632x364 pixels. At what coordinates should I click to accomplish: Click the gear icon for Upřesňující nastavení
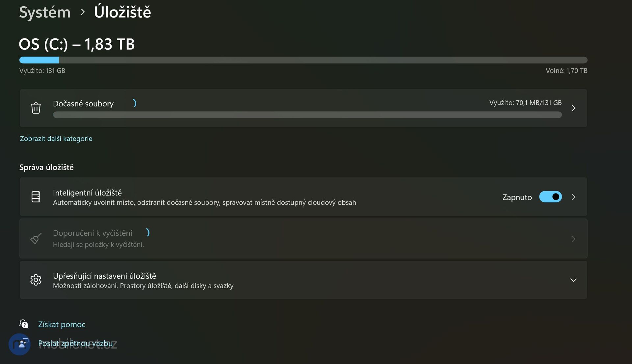36,280
